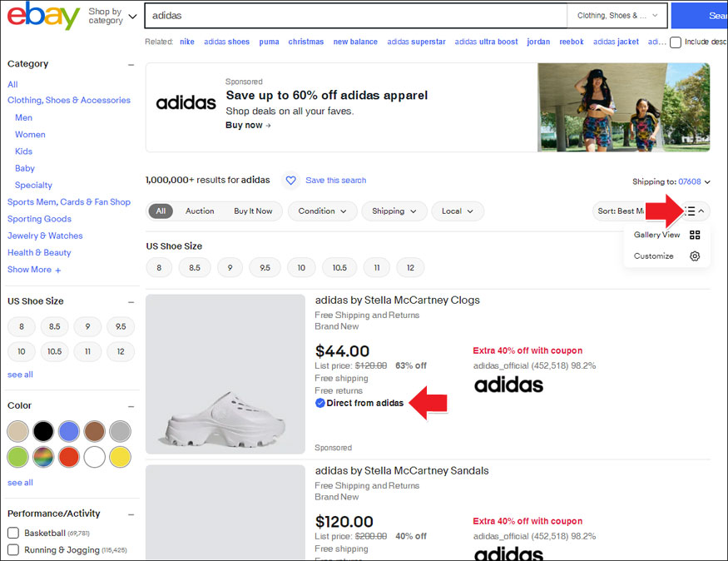Open the adidas ultra boost related link
The width and height of the screenshot is (728, 561).
486,42
